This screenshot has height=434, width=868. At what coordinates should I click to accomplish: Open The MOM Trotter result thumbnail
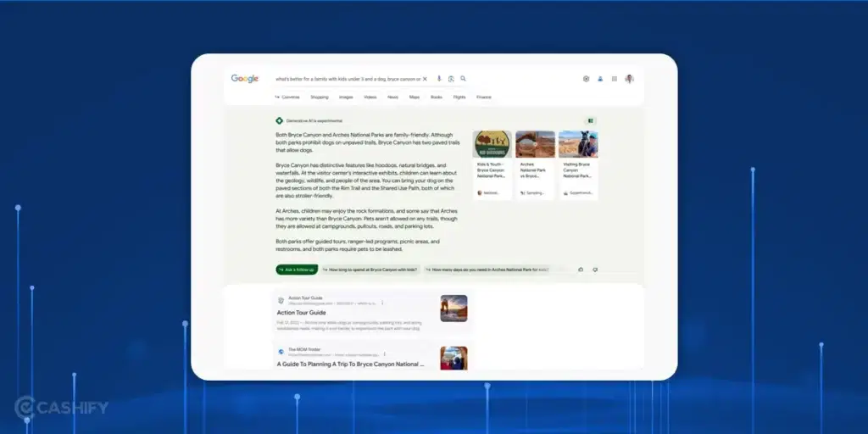point(454,359)
